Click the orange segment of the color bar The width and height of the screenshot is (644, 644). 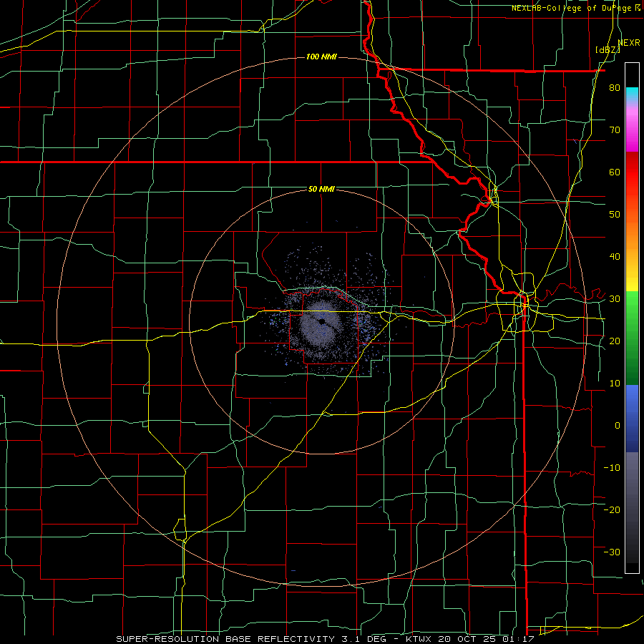point(632,234)
